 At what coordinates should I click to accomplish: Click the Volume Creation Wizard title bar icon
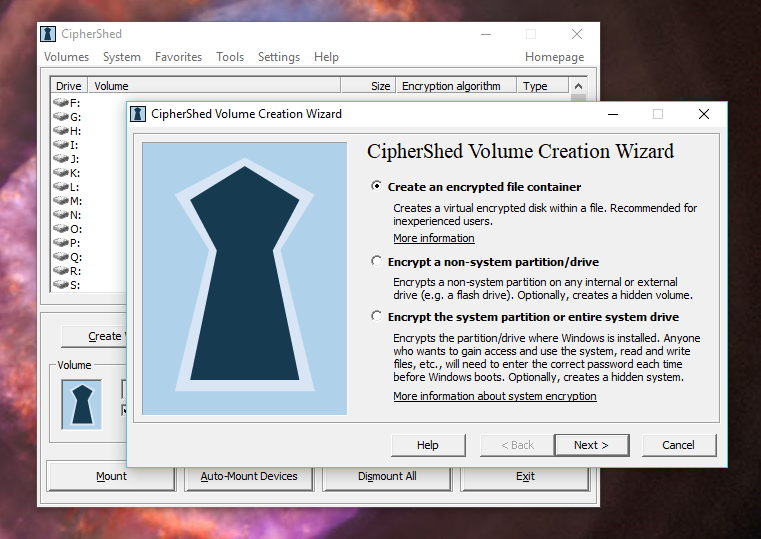138,114
